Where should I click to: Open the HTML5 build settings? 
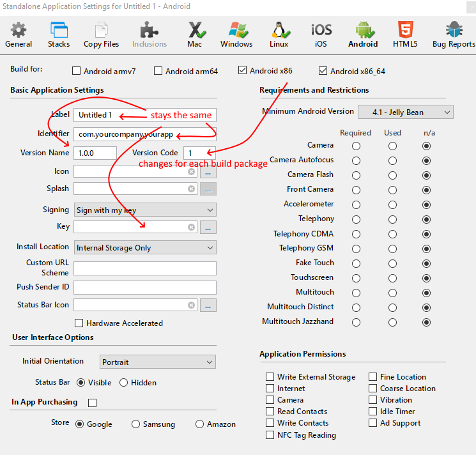tap(404, 35)
